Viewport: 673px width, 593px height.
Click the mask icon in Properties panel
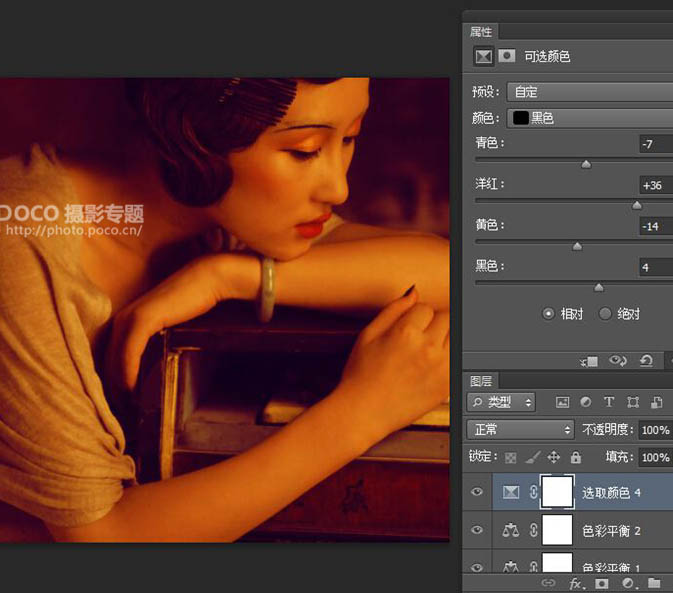point(508,57)
